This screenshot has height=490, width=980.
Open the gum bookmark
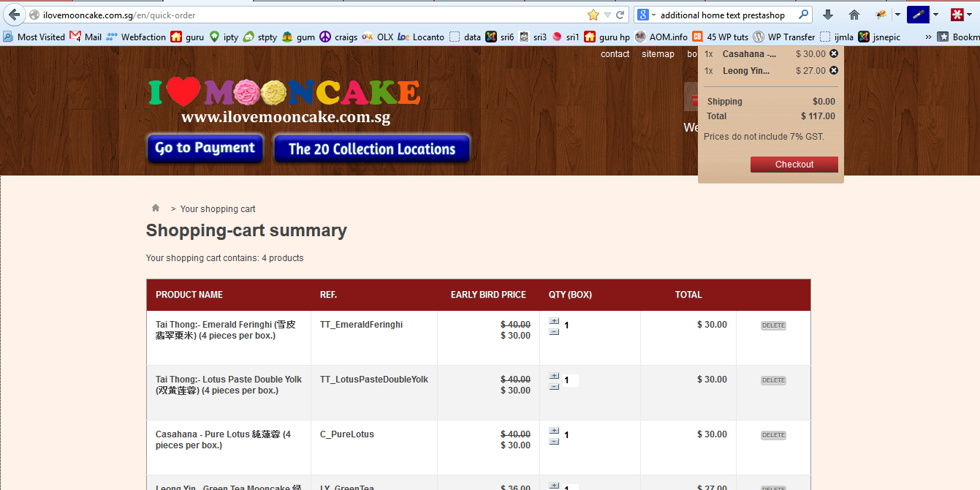298,37
